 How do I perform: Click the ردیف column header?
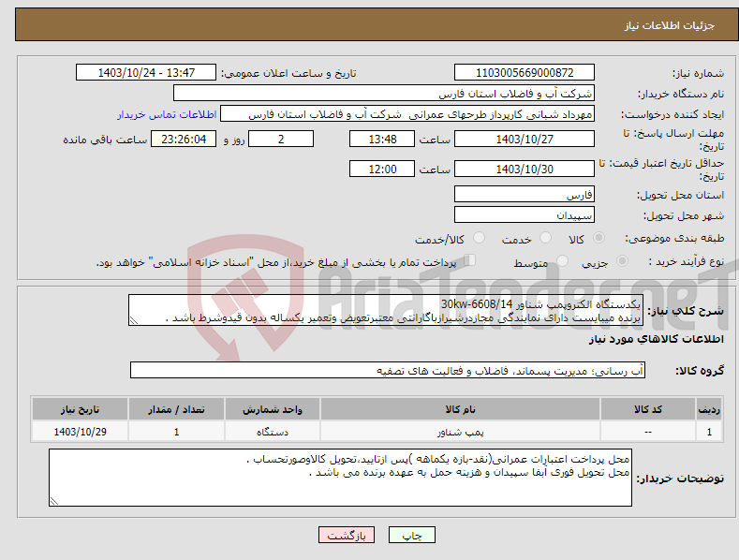[x=709, y=409]
